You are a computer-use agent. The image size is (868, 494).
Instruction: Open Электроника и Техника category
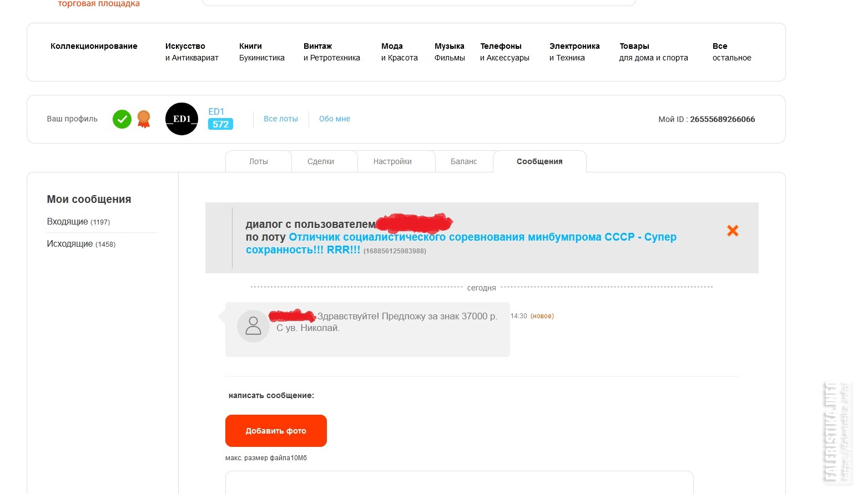pos(574,52)
